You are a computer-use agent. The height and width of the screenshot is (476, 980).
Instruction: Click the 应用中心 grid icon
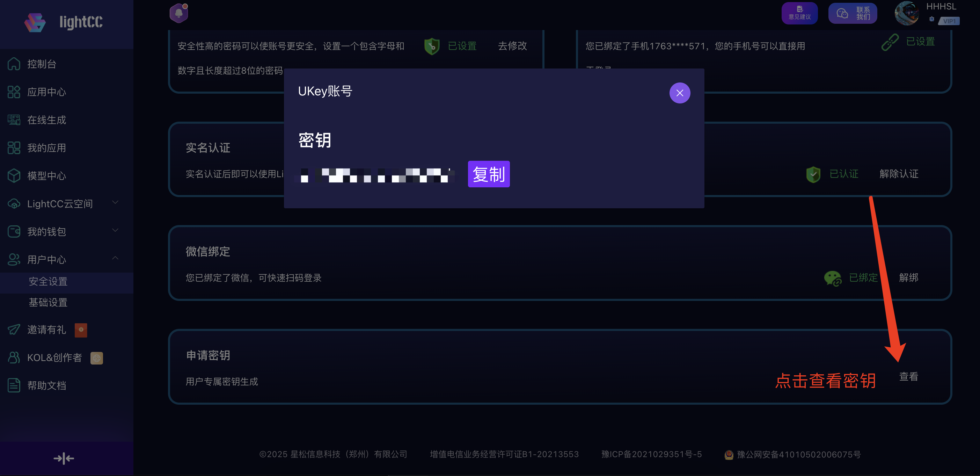[x=14, y=92]
